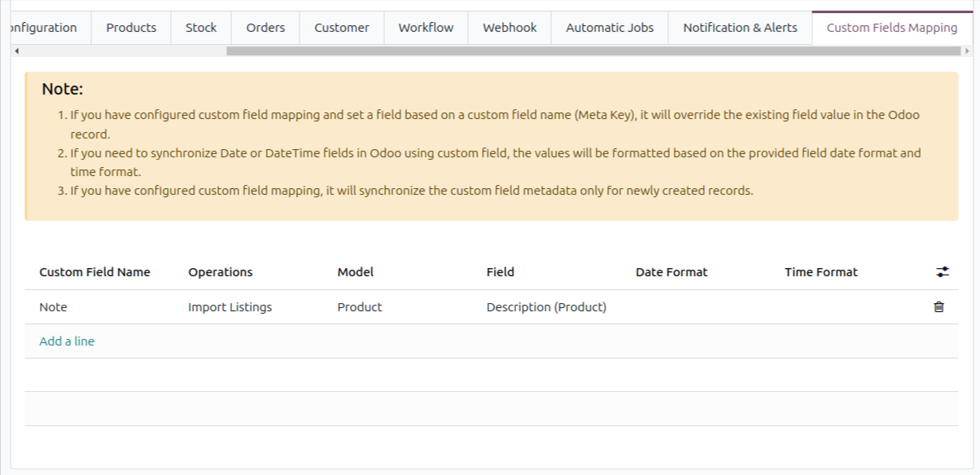Sort by the Model column header
Screen dimensions: 980x475
[x=356, y=272]
